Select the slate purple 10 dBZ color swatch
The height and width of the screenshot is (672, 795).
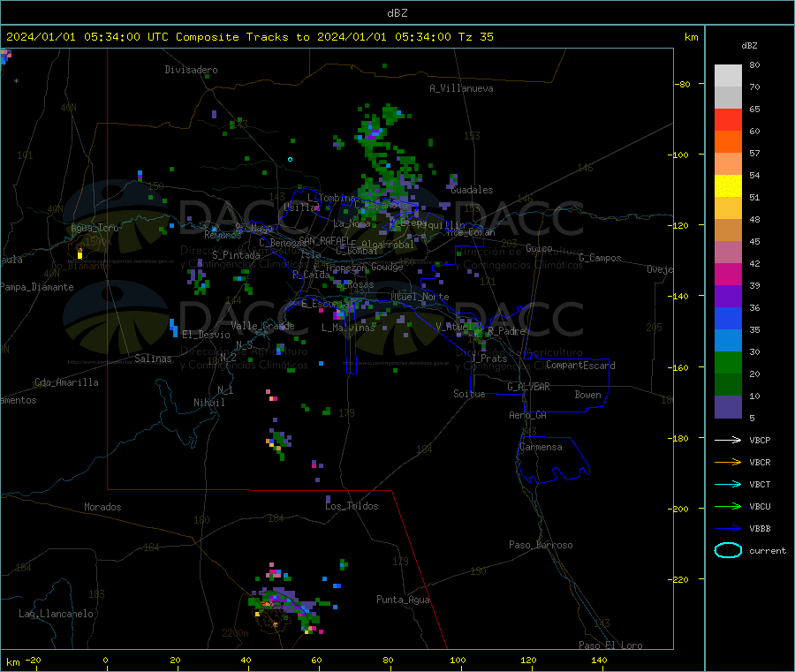(x=728, y=407)
